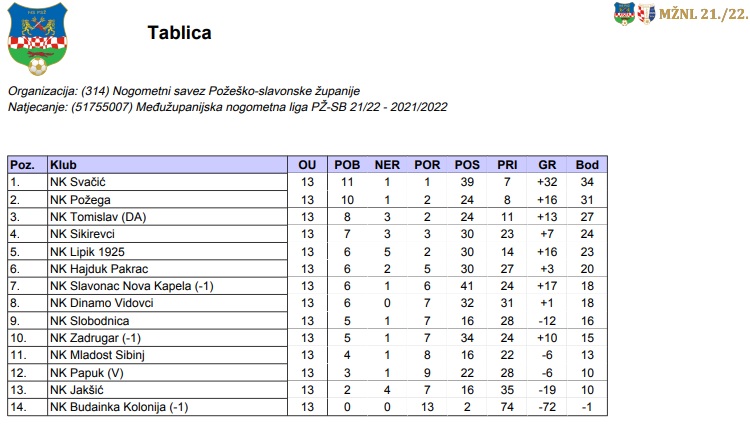Select the Bod column header
This screenshot has width=750, height=434.
click(587, 165)
